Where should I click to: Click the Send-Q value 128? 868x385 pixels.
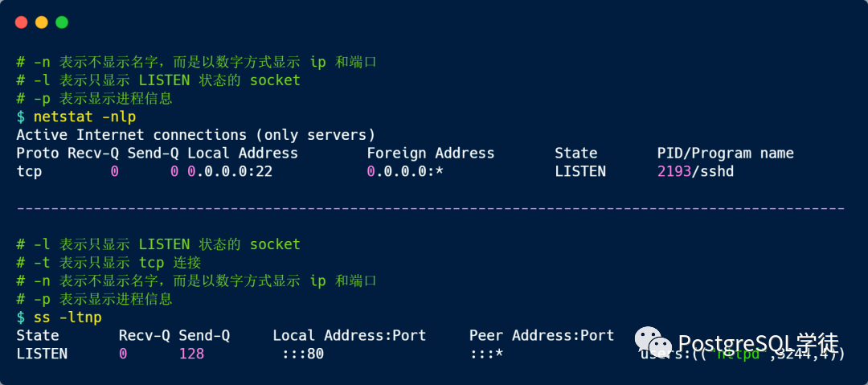(191, 354)
